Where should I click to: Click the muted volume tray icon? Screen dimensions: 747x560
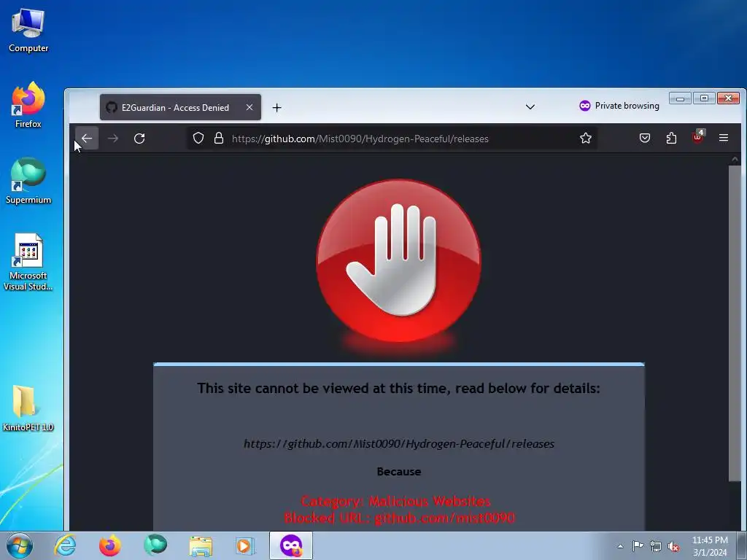(x=673, y=546)
